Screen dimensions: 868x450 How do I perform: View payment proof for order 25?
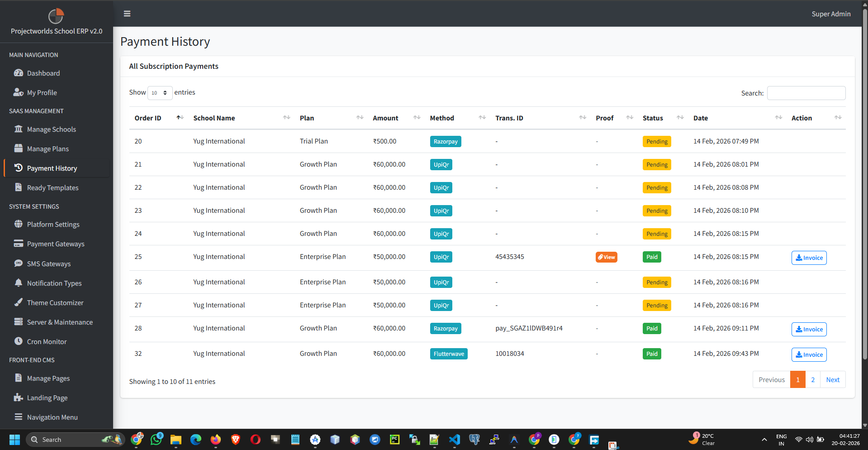(x=606, y=257)
